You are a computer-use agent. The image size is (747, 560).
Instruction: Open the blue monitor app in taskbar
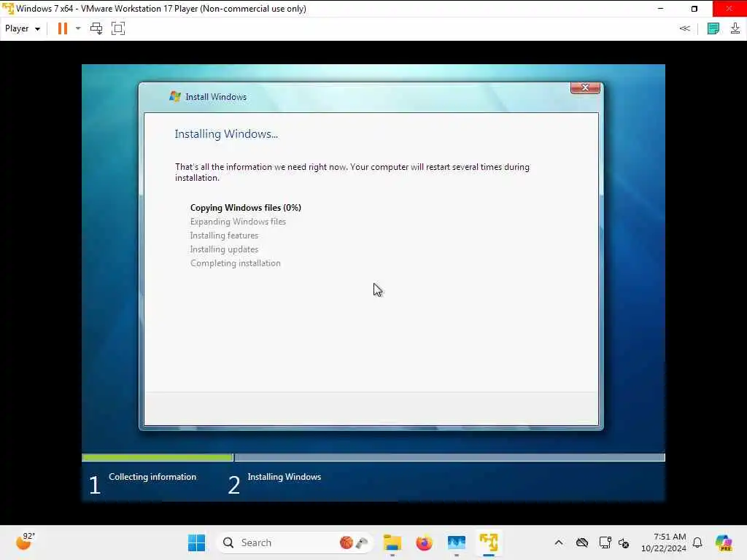coord(457,542)
